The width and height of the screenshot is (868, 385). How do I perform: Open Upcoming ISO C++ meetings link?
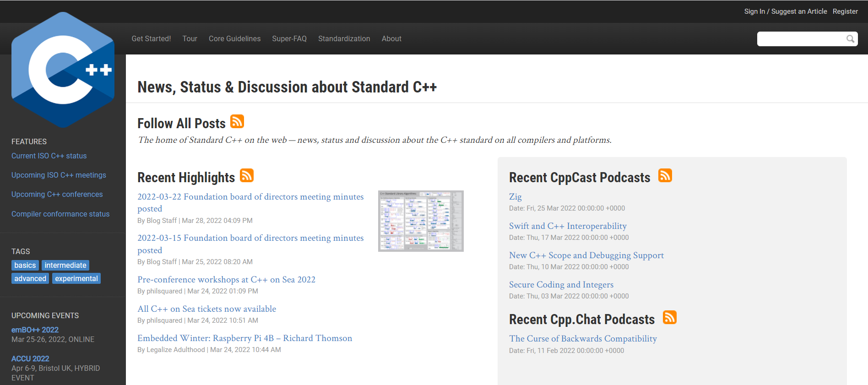click(59, 175)
